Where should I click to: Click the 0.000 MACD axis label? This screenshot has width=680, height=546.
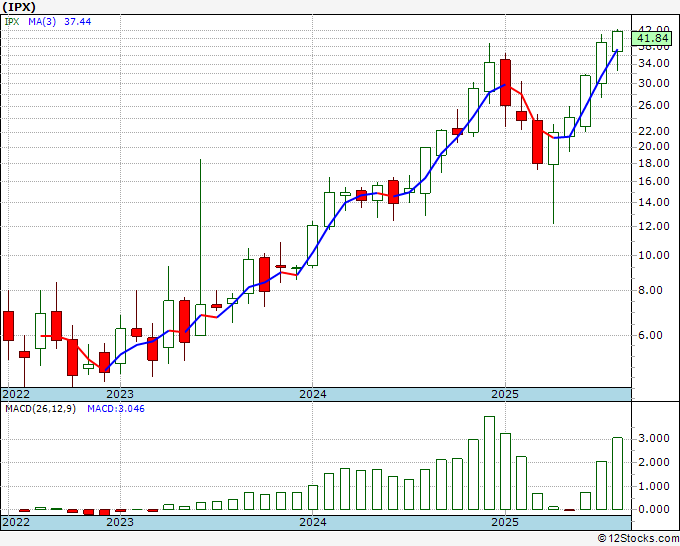654,509
